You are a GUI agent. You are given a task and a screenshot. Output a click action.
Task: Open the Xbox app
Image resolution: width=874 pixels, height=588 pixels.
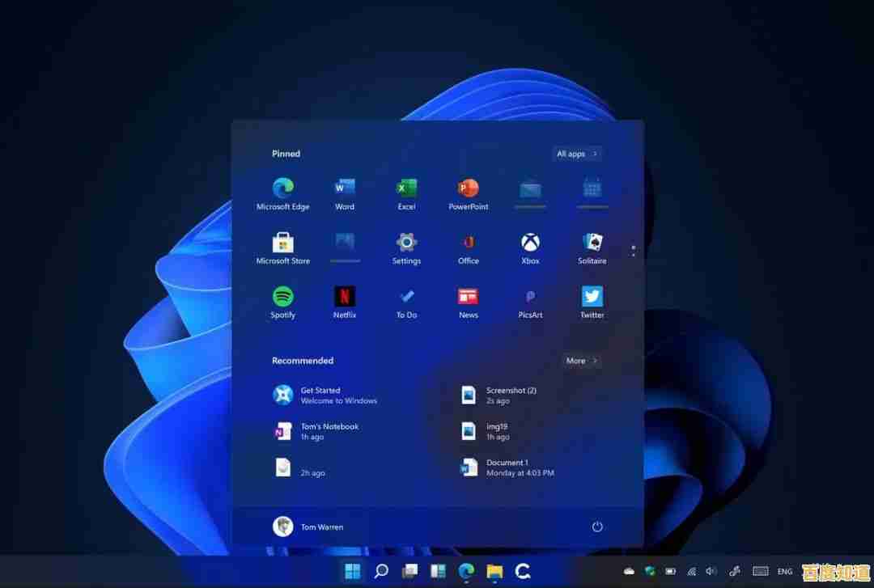529,247
